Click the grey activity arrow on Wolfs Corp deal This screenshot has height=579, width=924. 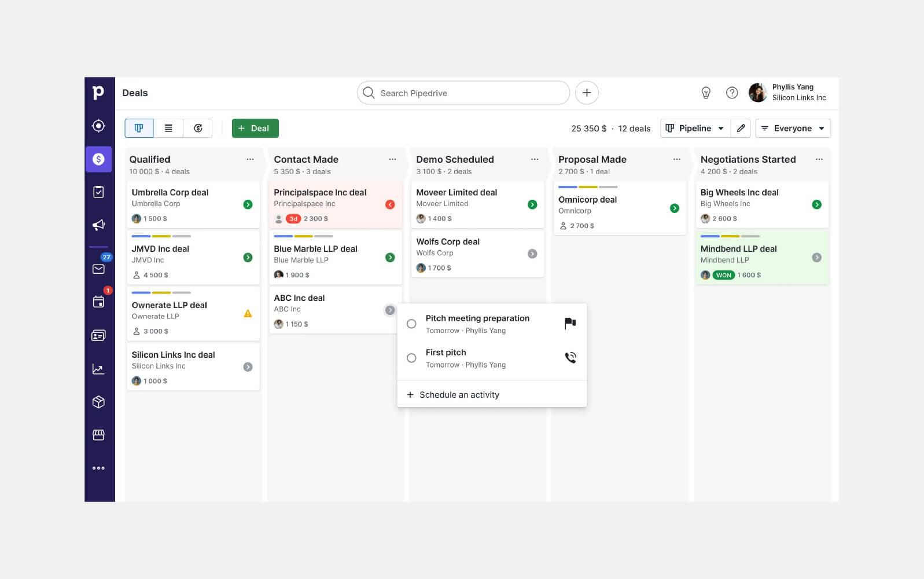tap(532, 254)
